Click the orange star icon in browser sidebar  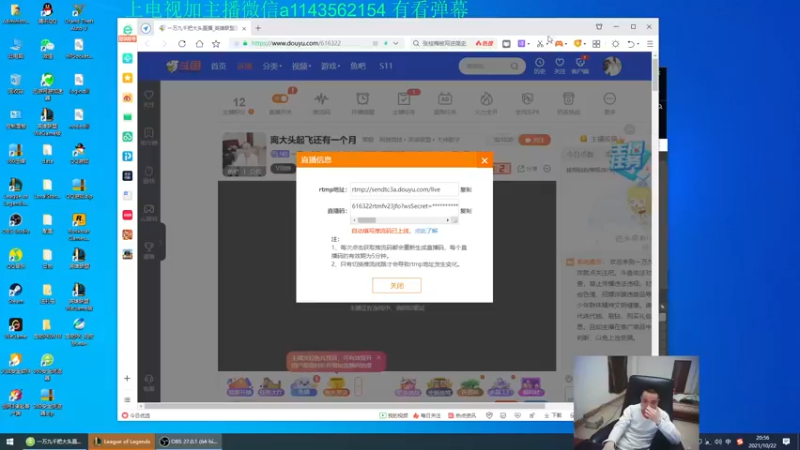pyautogui.click(x=128, y=78)
